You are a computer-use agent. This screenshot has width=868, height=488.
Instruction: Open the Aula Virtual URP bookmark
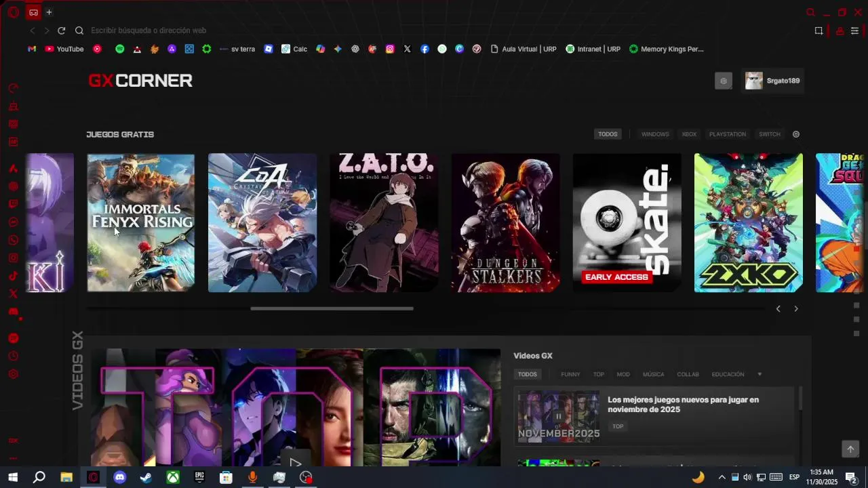(x=523, y=49)
